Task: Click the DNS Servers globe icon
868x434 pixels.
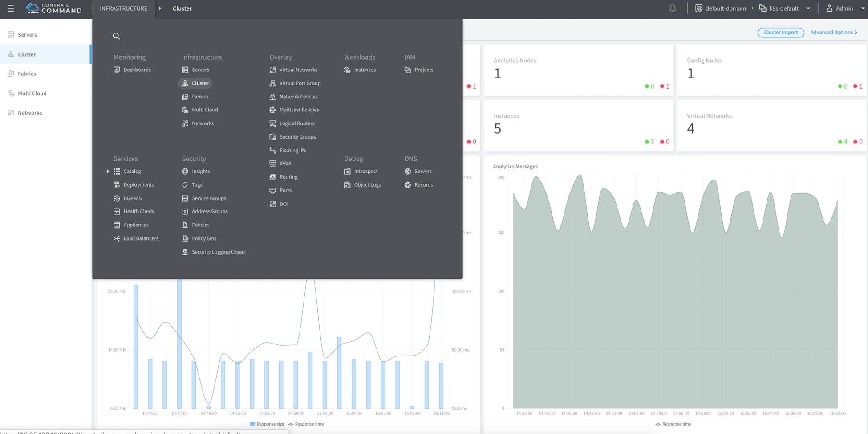Action: [407, 172]
